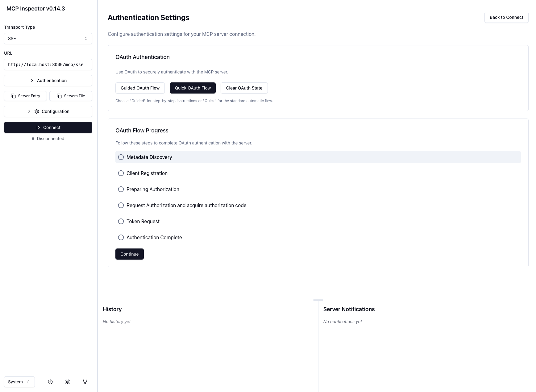Click the 'No history yet' text

(x=117, y=322)
